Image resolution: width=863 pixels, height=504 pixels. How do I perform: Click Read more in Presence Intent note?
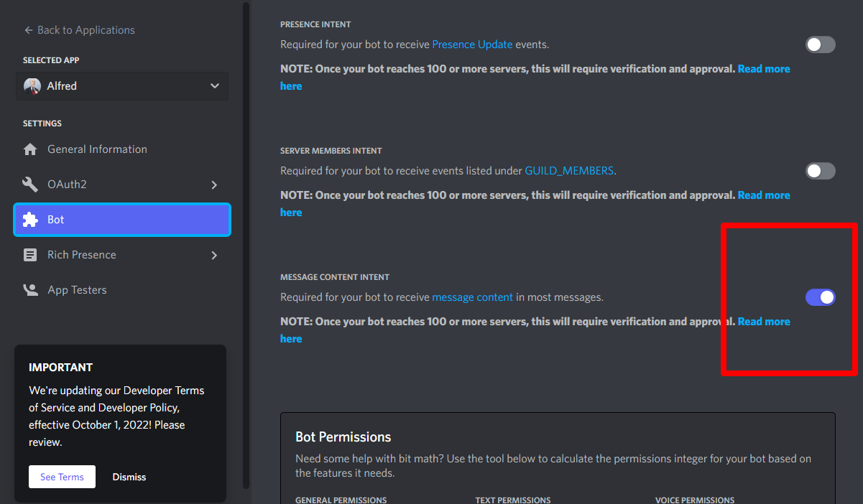click(764, 69)
